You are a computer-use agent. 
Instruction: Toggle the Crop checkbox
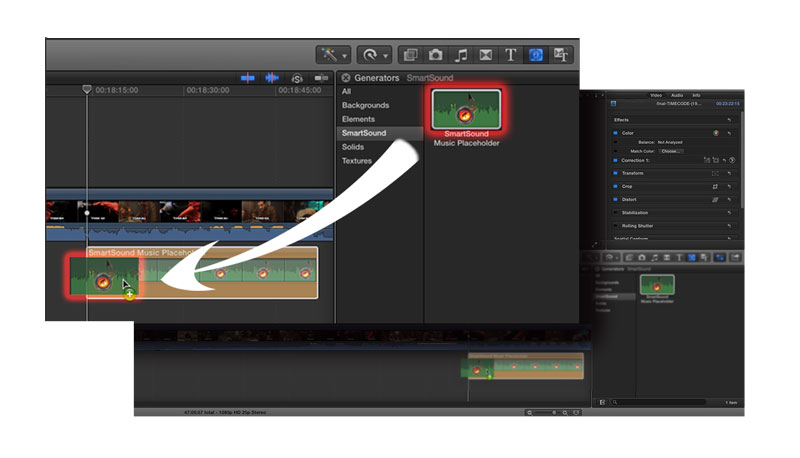click(x=615, y=187)
